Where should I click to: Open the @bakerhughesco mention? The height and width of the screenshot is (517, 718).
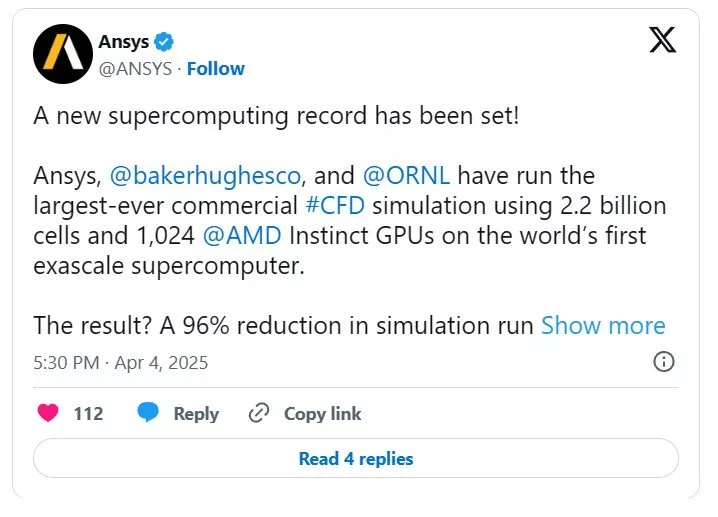click(x=203, y=176)
